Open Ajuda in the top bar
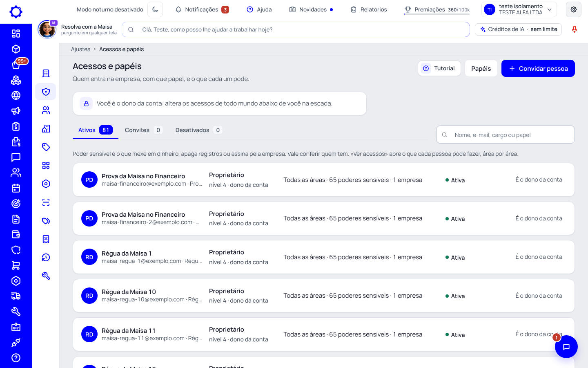This screenshot has width=588, height=368. coord(259,9)
